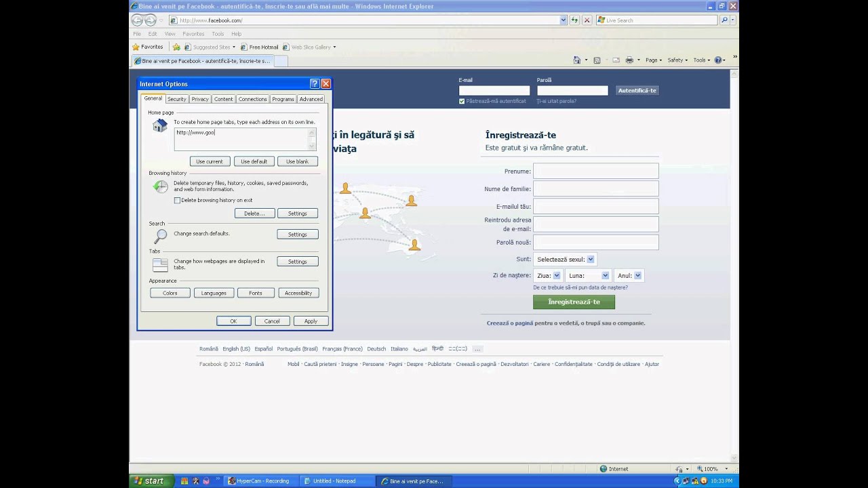Image resolution: width=868 pixels, height=488 pixels.
Task: Expand the Tools command bar dropdown
Action: tap(702, 60)
